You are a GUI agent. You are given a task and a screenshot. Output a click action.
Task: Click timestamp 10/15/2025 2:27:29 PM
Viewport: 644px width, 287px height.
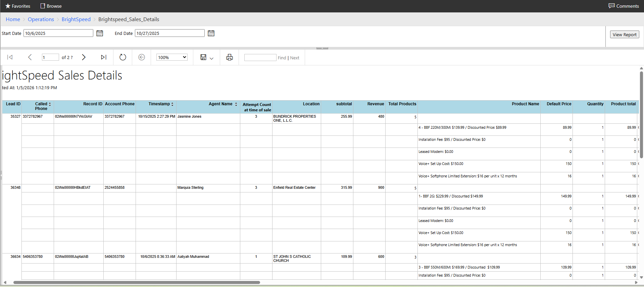click(x=157, y=117)
